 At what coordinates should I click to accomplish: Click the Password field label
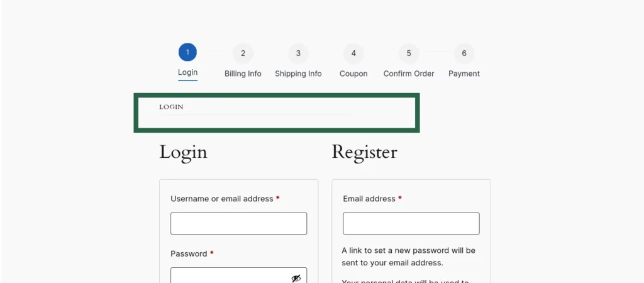tap(189, 253)
